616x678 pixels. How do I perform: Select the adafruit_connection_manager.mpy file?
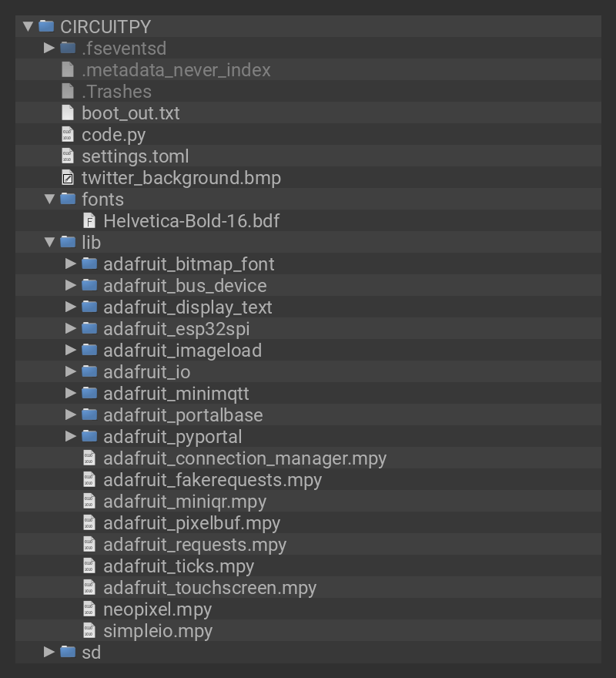(x=244, y=458)
